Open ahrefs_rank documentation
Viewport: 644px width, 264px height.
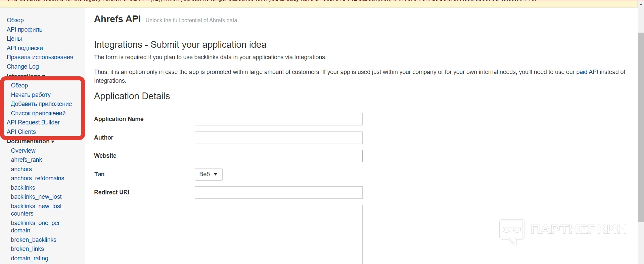tap(27, 160)
